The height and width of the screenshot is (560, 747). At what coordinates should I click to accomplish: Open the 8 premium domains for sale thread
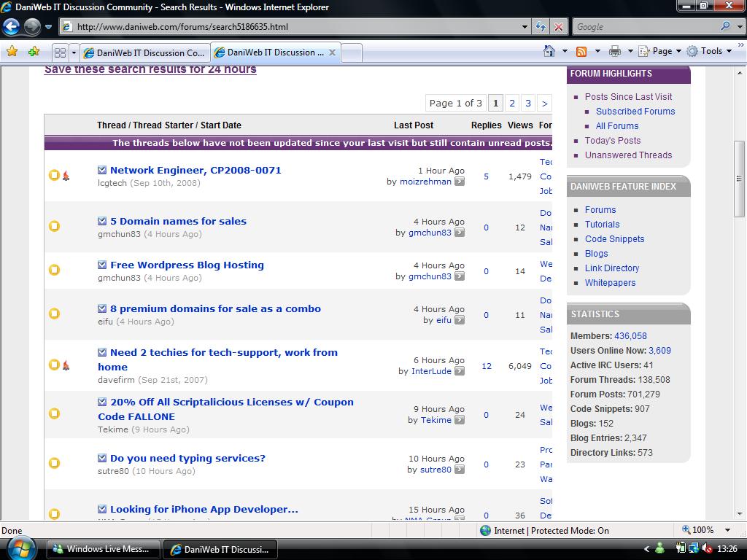[215, 308]
